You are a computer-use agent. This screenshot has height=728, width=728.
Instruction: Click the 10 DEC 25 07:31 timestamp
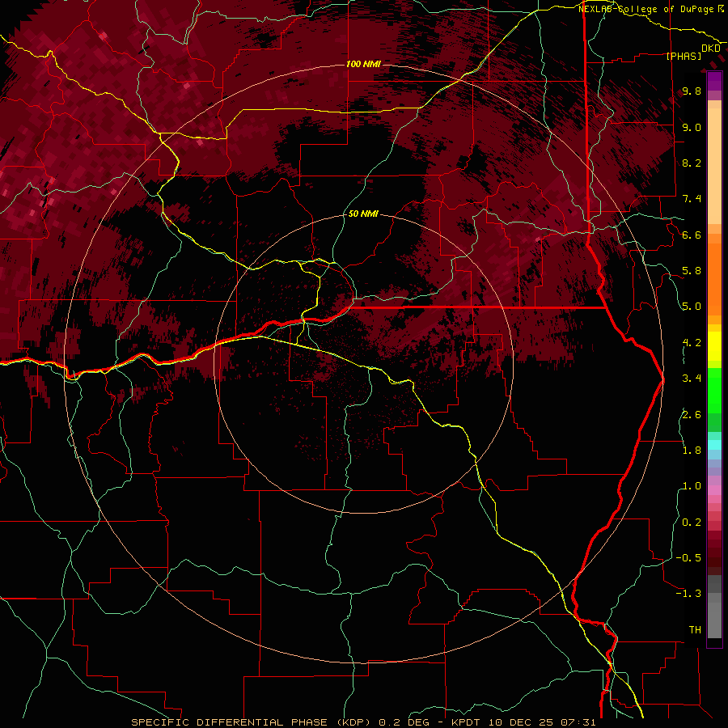pos(542,722)
